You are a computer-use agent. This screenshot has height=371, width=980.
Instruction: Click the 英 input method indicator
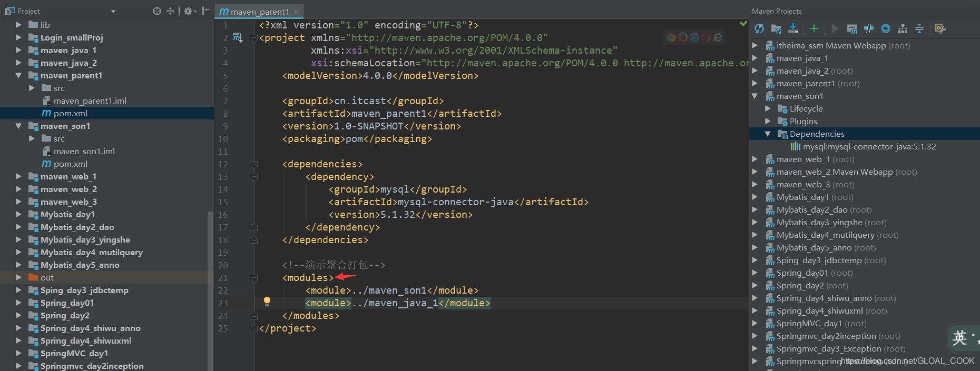tap(960, 337)
